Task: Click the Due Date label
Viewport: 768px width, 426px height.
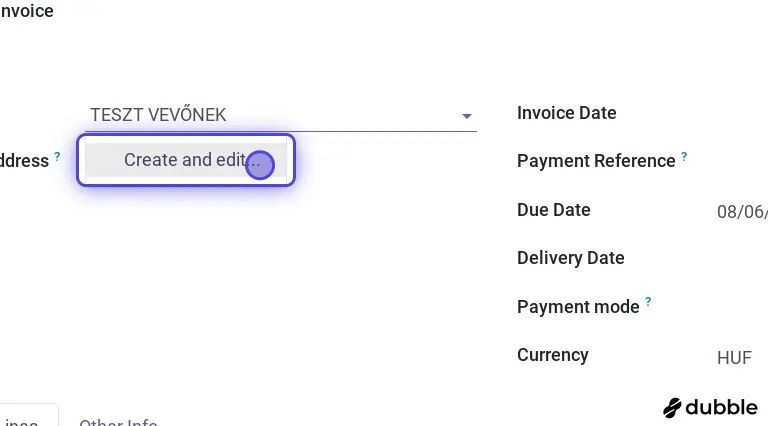Action: [x=553, y=210]
